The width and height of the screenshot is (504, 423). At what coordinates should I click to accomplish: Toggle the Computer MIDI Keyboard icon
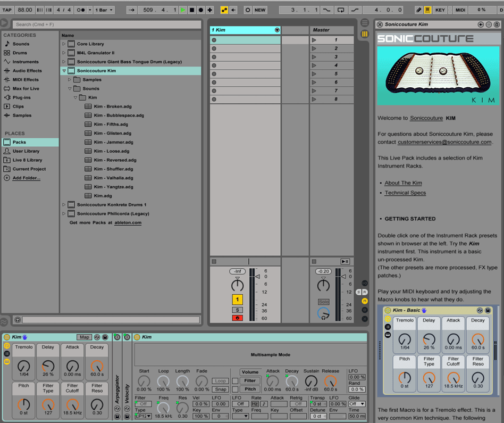tap(427, 10)
